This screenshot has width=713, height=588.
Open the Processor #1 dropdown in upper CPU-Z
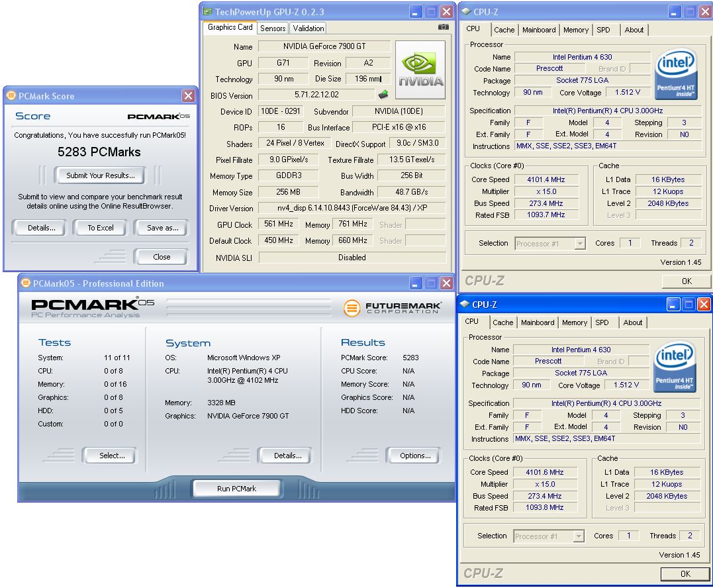580,244
